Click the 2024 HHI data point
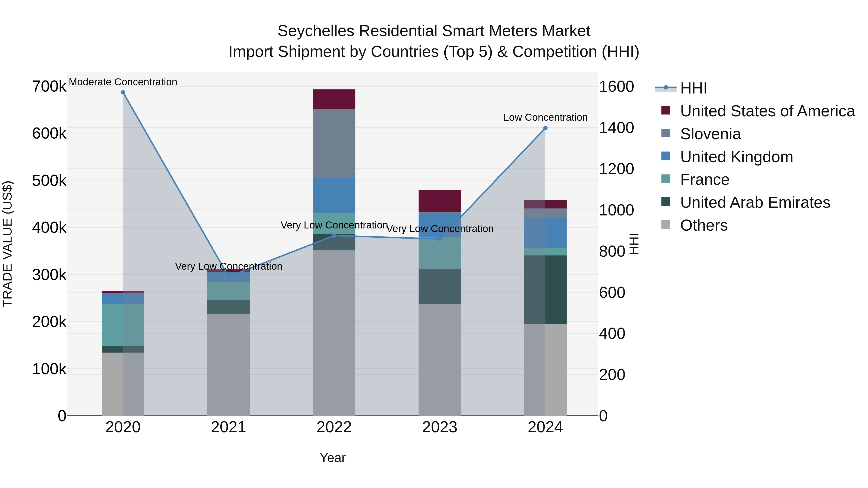This screenshot has height=488, width=868. (546, 128)
